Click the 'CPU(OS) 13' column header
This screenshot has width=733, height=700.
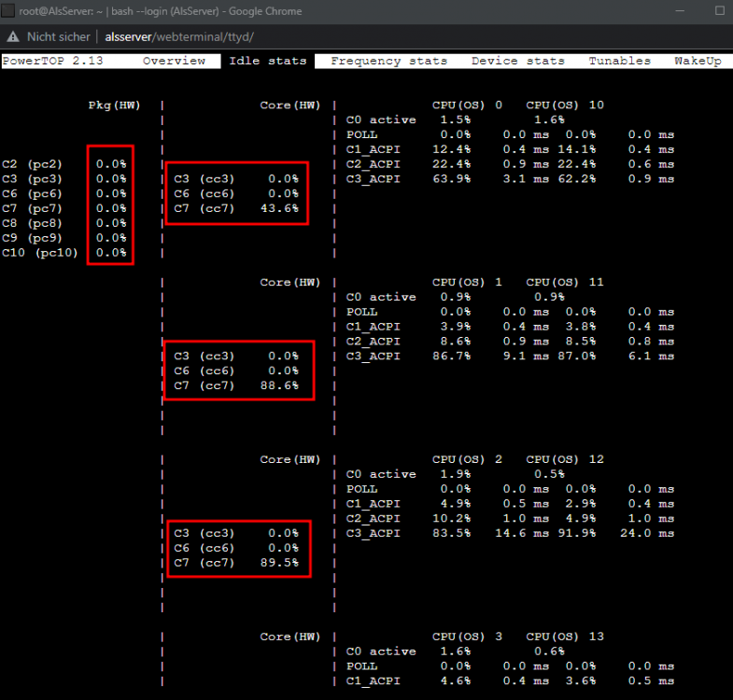565,637
